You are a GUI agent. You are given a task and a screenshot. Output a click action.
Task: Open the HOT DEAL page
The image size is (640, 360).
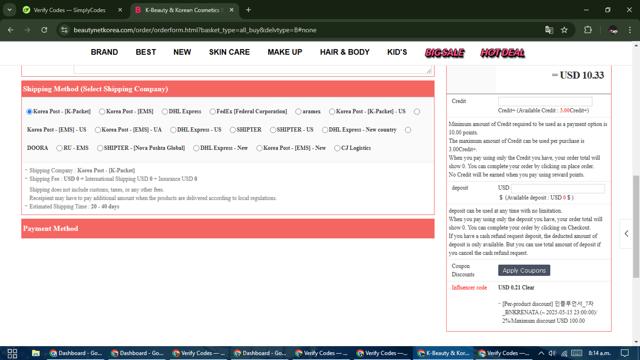502,53
